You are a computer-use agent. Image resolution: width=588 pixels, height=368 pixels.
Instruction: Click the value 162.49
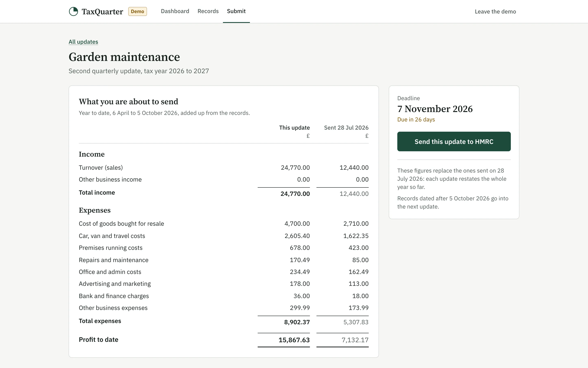[359, 272]
